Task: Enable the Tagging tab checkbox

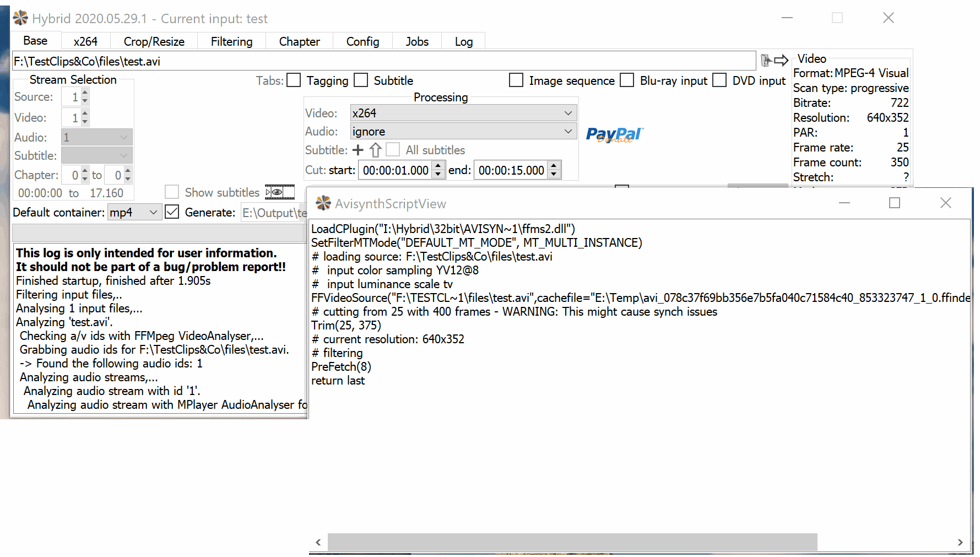Action: click(294, 80)
